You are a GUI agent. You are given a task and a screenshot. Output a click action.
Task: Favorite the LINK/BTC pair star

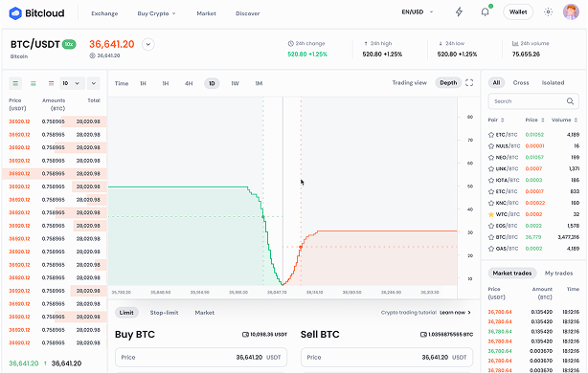491,169
